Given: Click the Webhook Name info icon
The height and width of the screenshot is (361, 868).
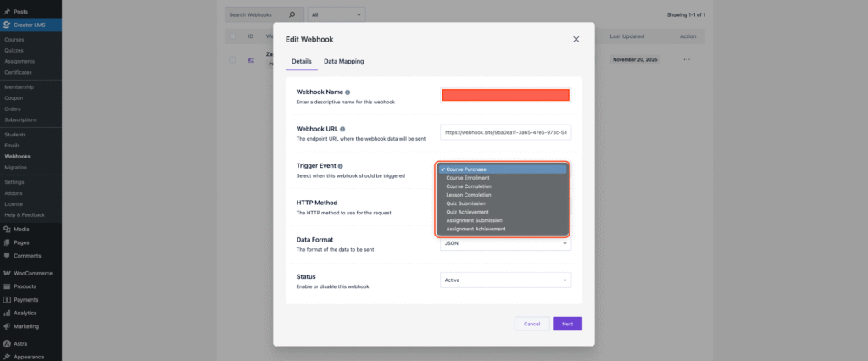Looking at the screenshot, I should tap(348, 92).
